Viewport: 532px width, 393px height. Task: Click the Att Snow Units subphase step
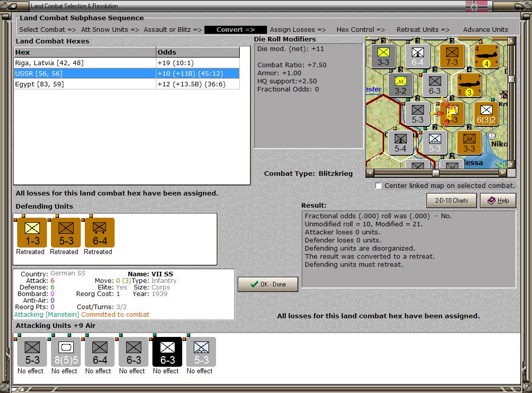pos(110,30)
